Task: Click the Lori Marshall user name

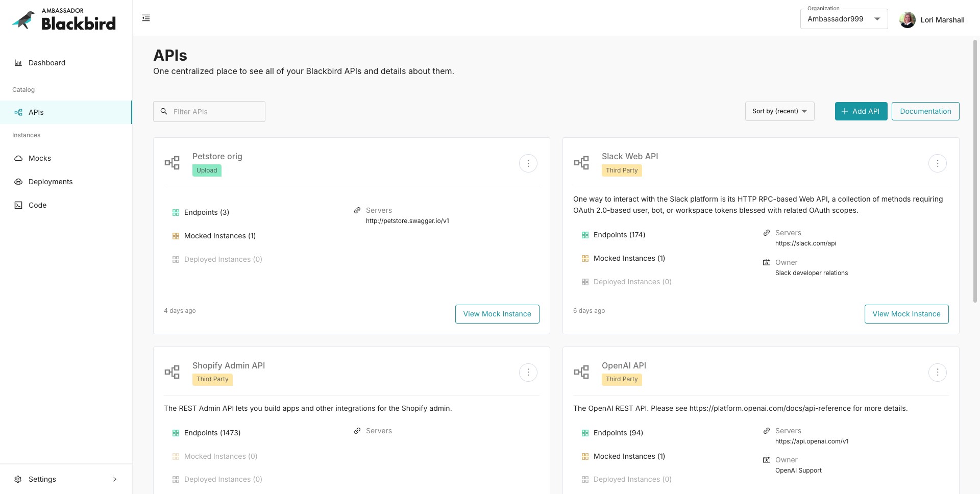Action: click(942, 20)
